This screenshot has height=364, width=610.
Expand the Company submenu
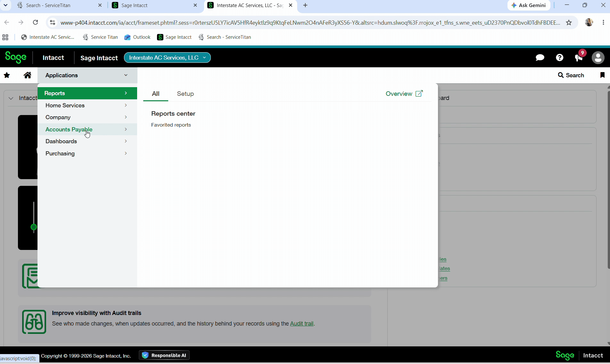(87, 117)
